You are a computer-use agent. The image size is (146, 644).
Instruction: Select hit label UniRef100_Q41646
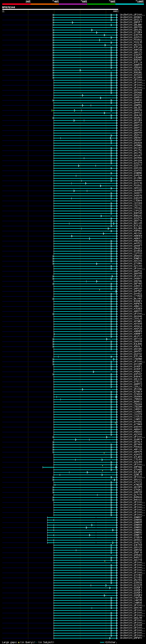coord(131,316)
